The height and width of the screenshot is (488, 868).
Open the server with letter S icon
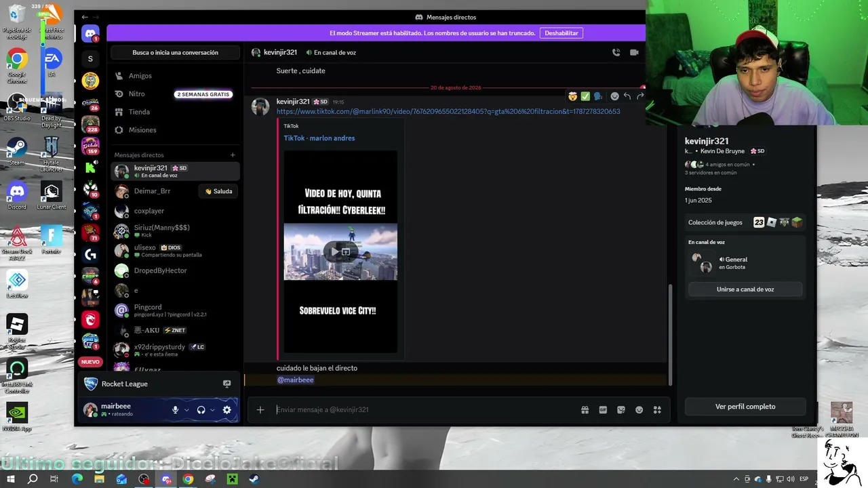click(90, 59)
